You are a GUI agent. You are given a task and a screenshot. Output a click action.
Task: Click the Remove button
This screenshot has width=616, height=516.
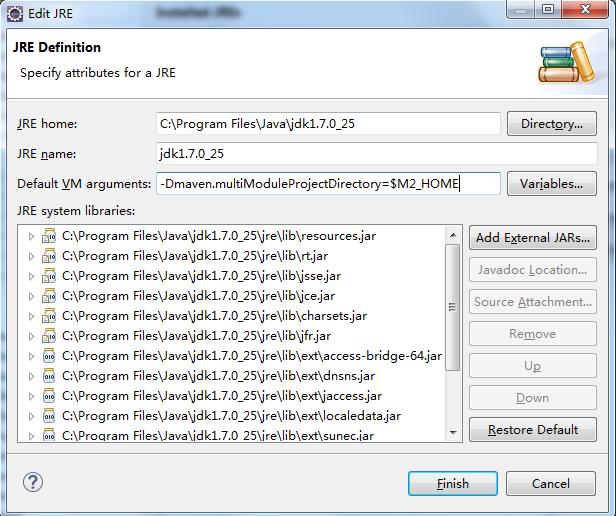pyautogui.click(x=533, y=334)
